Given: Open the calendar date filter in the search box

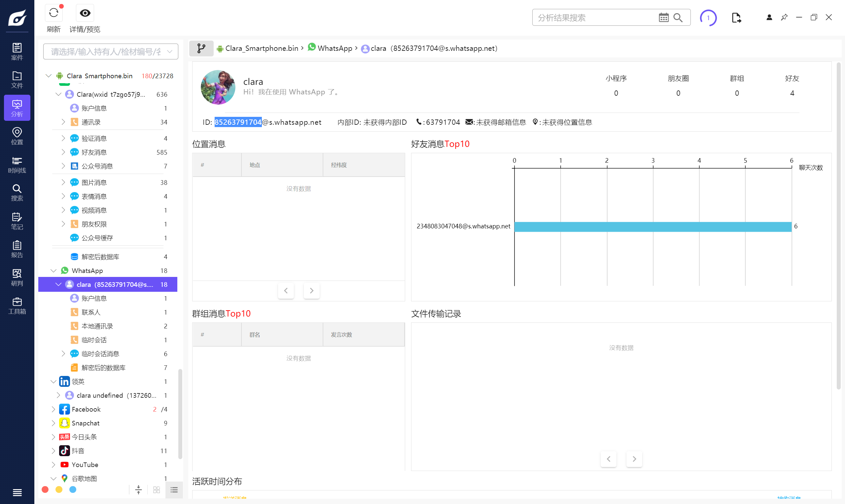Looking at the screenshot, I should [x=663, y=18].
